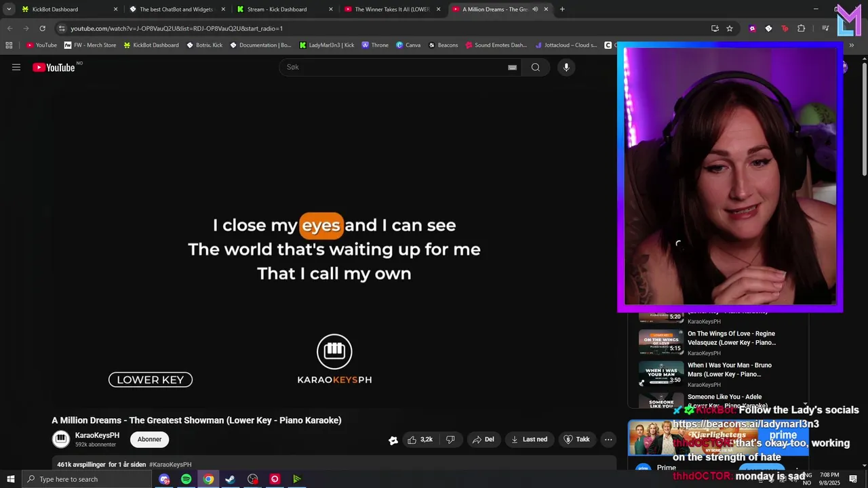The height and width of the screenshot is (488, 868).
Task: Expand the bookmarks overflow chevron
Action: pos(852,45)
